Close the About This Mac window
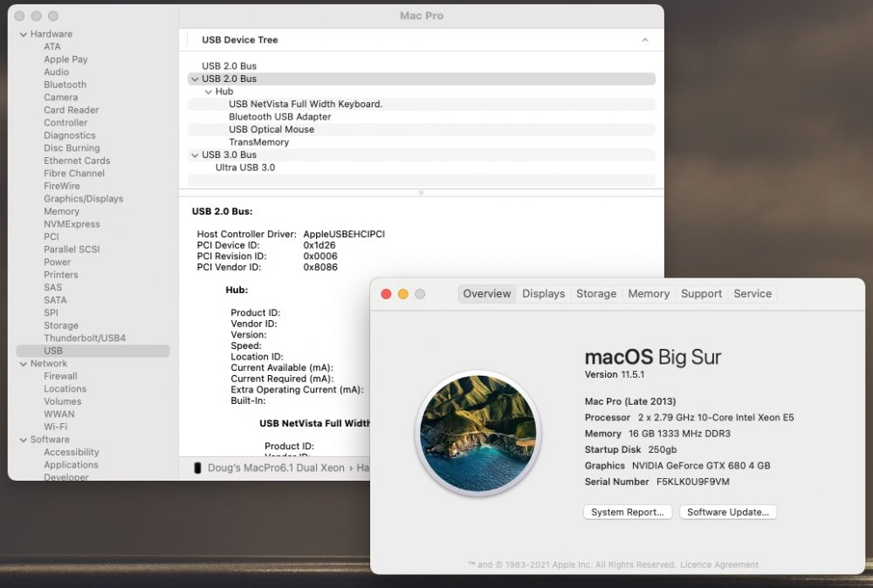Viewport: 873px width, 588px height. click(x=386, y=294)
